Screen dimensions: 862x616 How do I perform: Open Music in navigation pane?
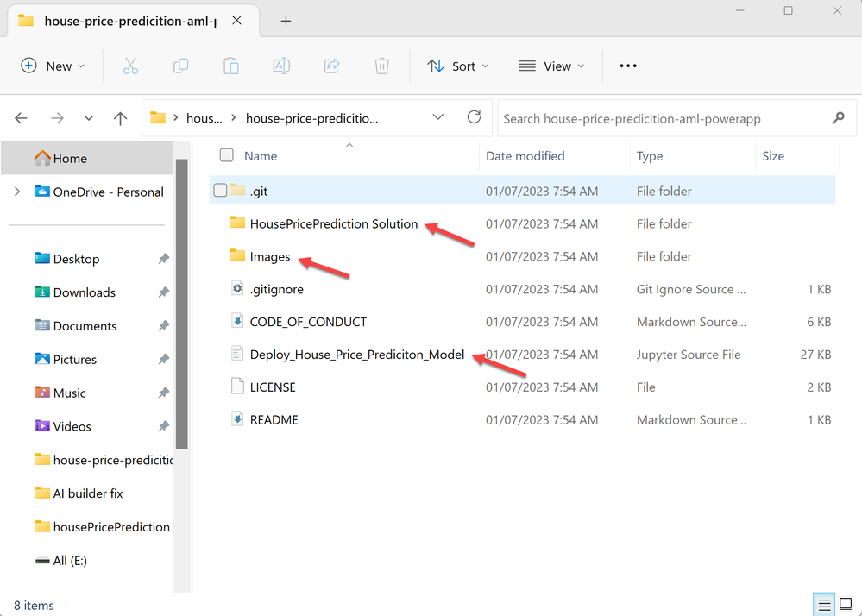pyautogui.click(x=69, y=393)
